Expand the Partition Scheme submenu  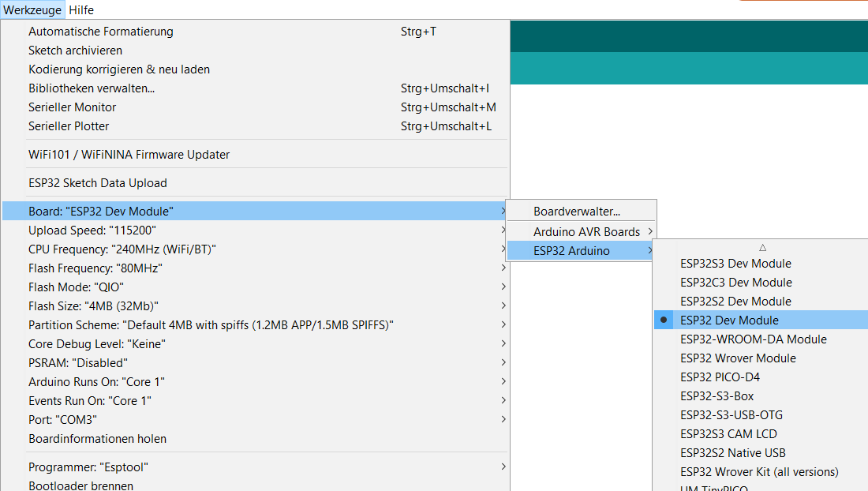(211, 325)
